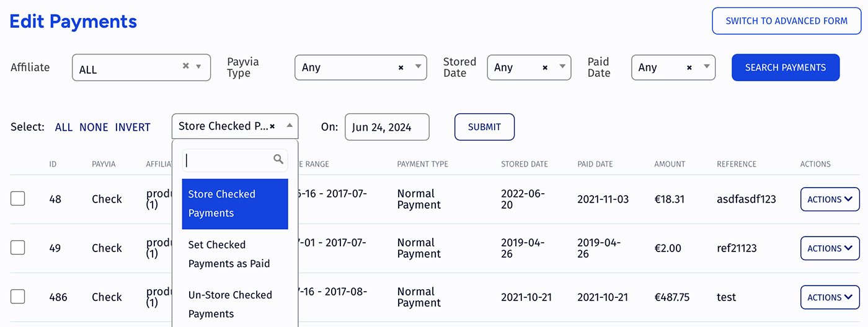Clear the Affiliate ALL selection x icon
This screenshot has height=327, width=868.
point(185,66)
